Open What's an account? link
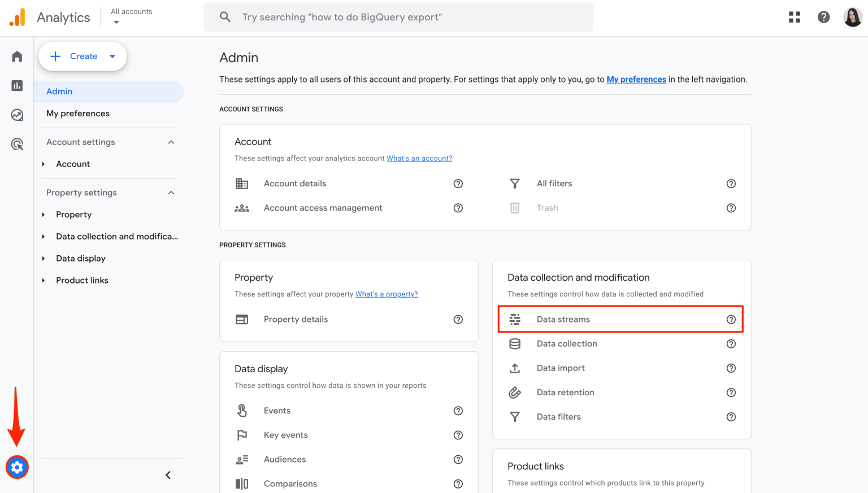Screen dimensions: 868x493 419,159
